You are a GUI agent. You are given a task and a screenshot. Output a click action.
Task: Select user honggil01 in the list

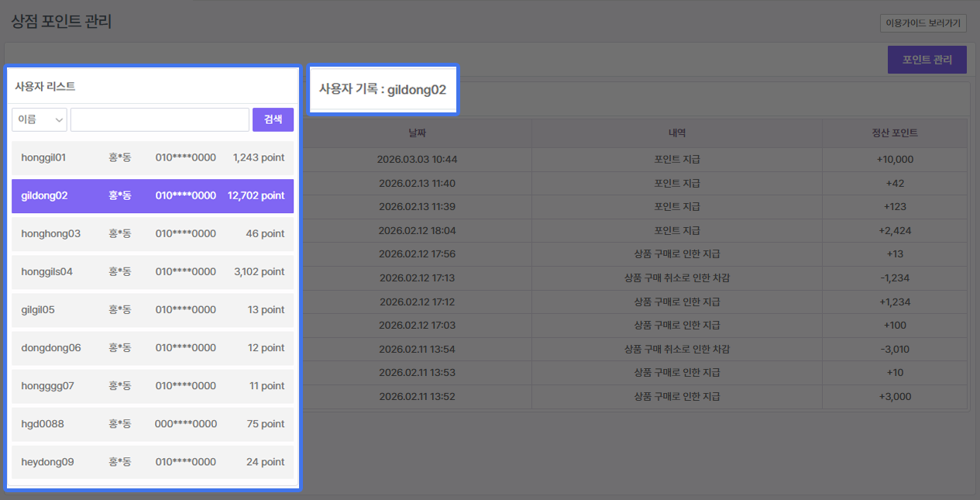[x=153, y=157]
